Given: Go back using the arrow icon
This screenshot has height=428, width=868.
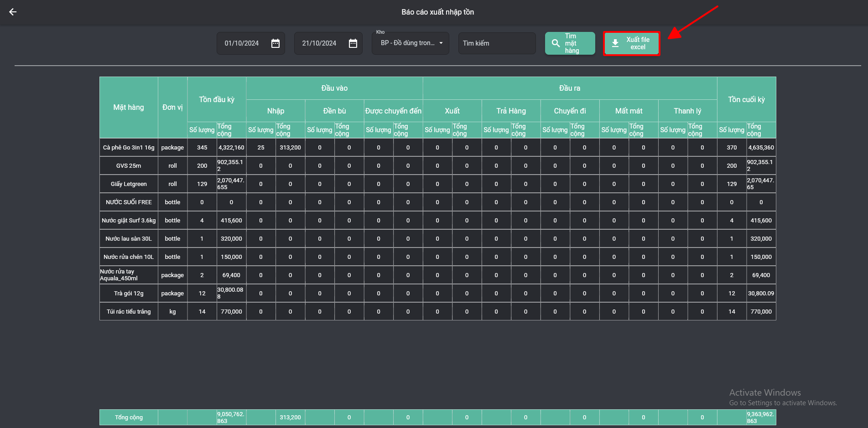Looking at the screenshot, I should pos(13,12).
